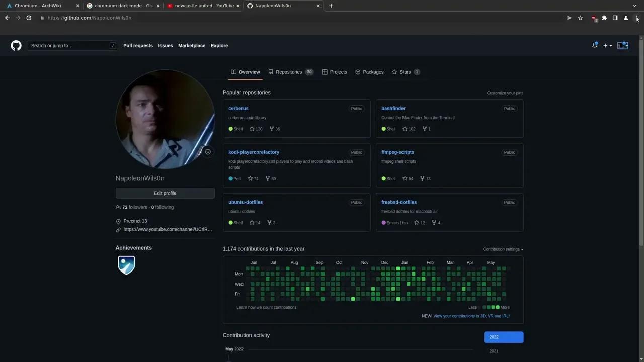644x362 pixels.
Task: Open Explore in header
Action: tap(219, 46)
